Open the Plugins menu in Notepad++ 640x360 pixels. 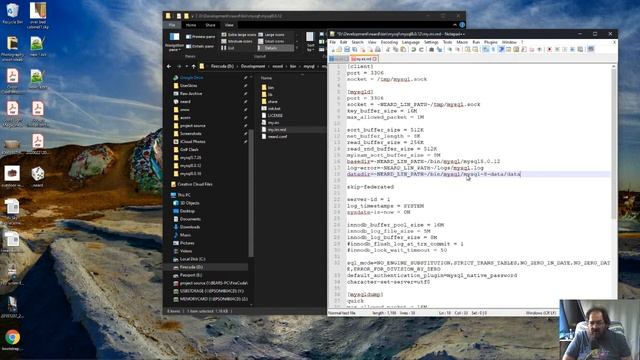pos(491,42)
